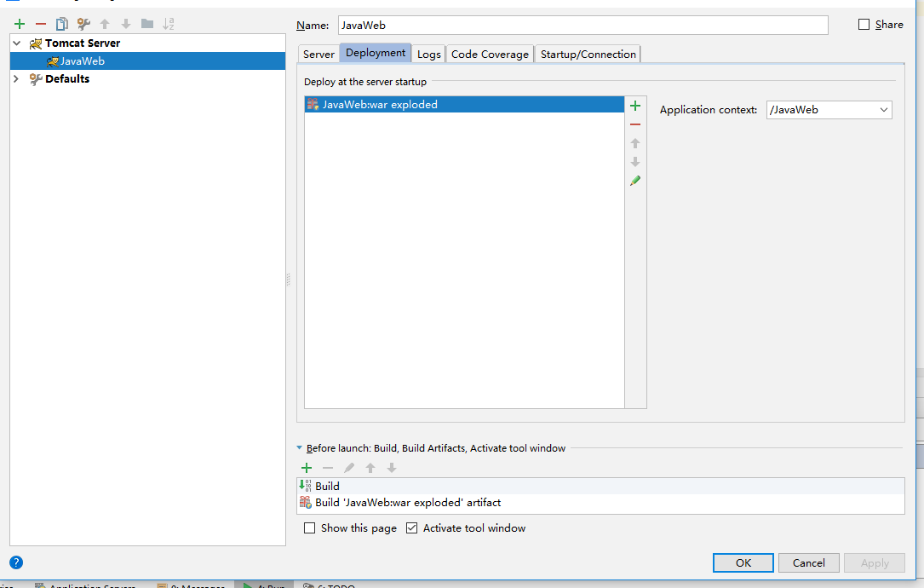Viewport: 924px width, 588px height.
Task: Open Edit Defaults wrench icon
Action: (x=83, y=24)
